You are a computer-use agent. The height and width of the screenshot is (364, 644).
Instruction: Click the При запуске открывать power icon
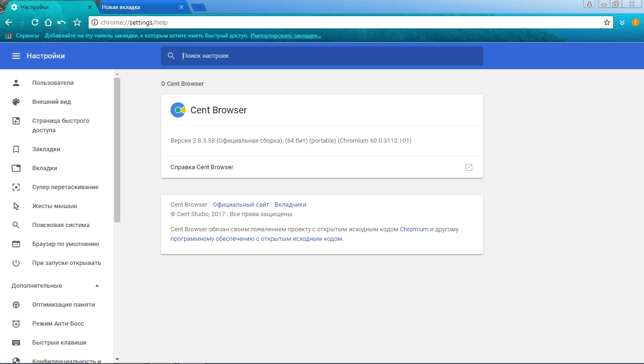click(16, 263)
